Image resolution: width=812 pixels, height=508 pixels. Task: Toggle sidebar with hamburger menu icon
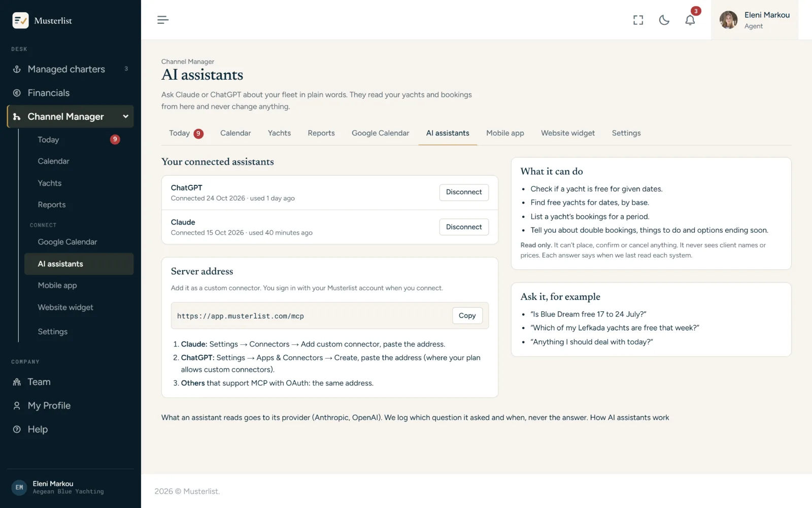pyautogui.click(x=162, y=20)
